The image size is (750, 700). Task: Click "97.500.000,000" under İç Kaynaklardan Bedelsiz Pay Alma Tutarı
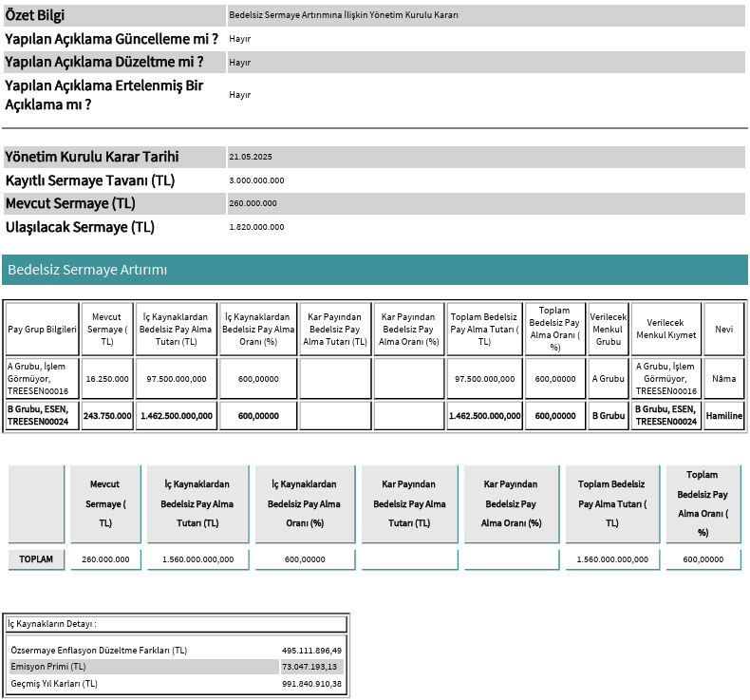pos(177,379)
